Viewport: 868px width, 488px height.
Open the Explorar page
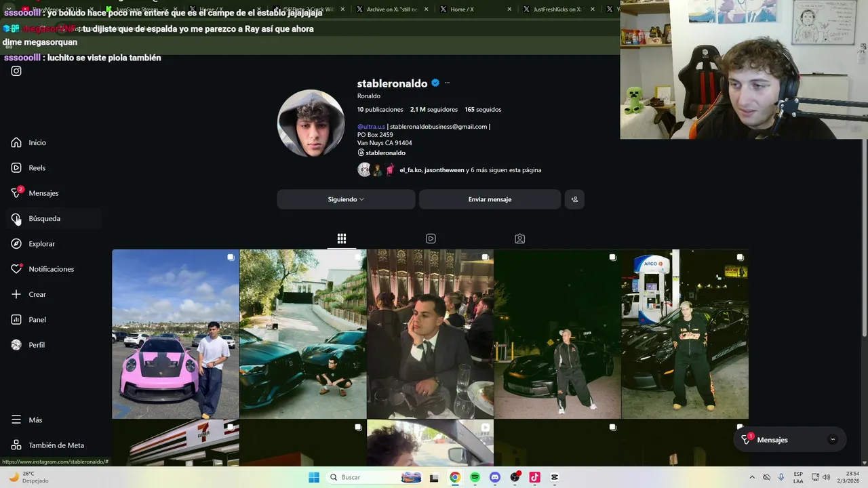[x=54, y=244]
